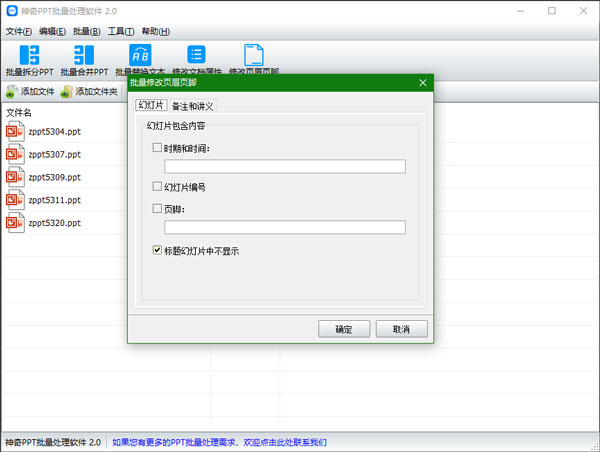Toggle the 页脚 checkbox
Screen dimensions: 600x452
click(157, 210)
